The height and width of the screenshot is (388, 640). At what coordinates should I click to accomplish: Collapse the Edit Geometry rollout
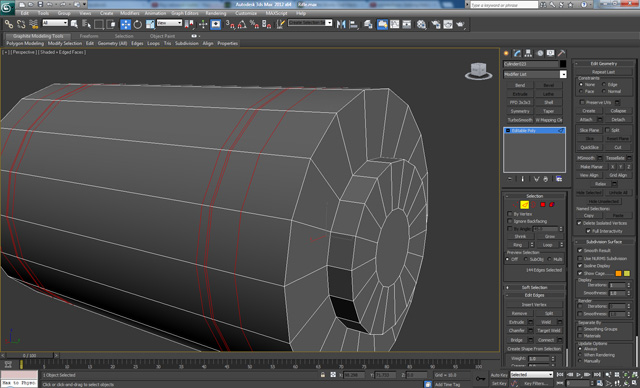click(604, 63)
